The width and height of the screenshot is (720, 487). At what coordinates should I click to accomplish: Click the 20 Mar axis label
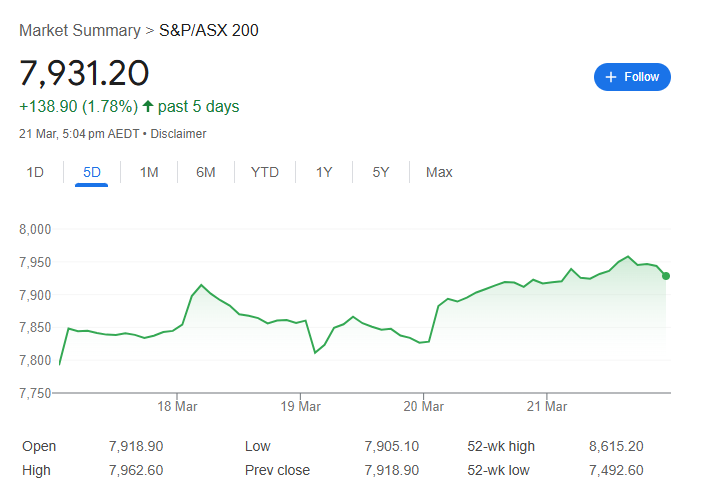click(x=423, y=406)
